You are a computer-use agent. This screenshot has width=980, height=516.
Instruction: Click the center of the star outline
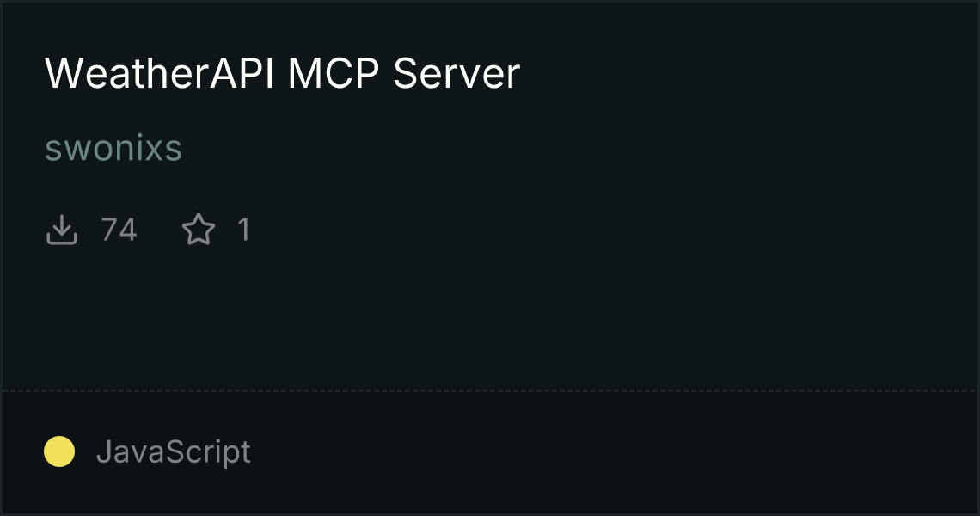[x=199, y=230]
